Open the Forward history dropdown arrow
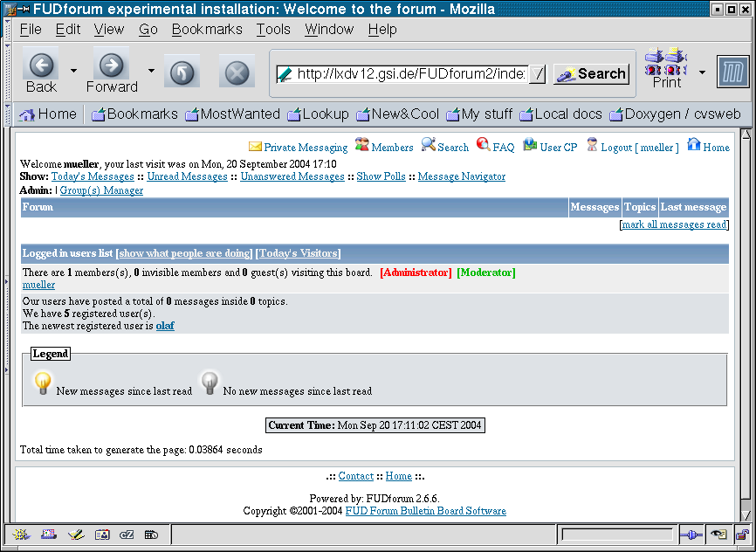756x552 pixels. [x=151, y=71]
